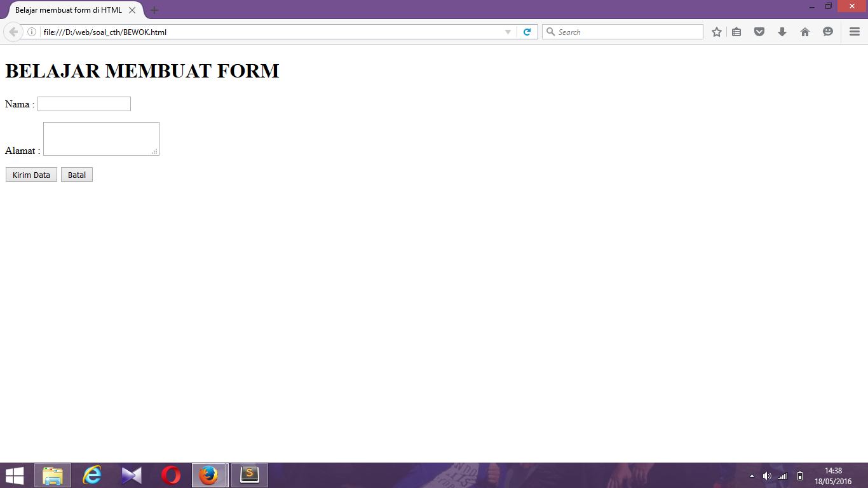868x488 pixels.
Task: Select the 'Belajar membuat form di HTML' tab
Action: [70, 10]
